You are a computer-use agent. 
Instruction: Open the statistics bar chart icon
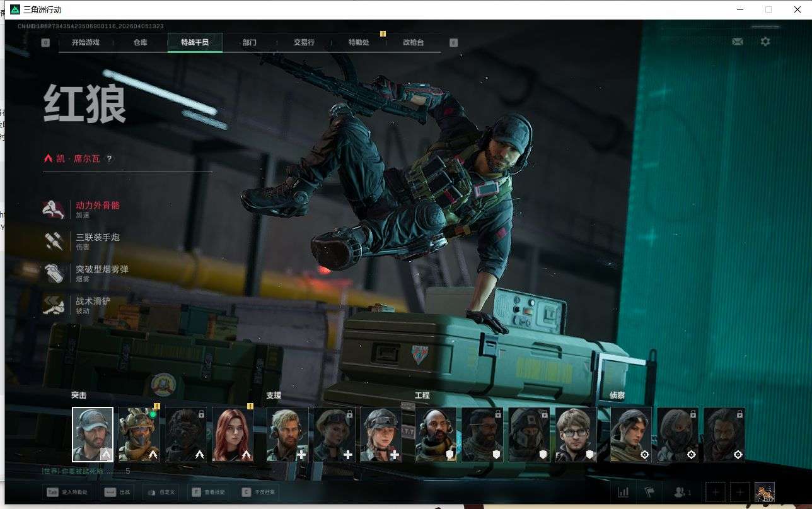point(623,492)
